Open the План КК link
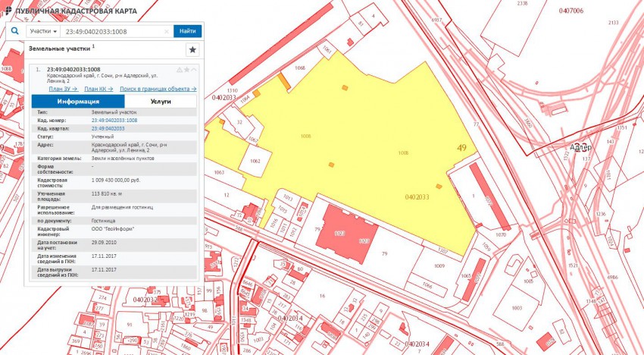Image resolution: width=644 pixels, height=355 pixels. (x=98, y=89)
